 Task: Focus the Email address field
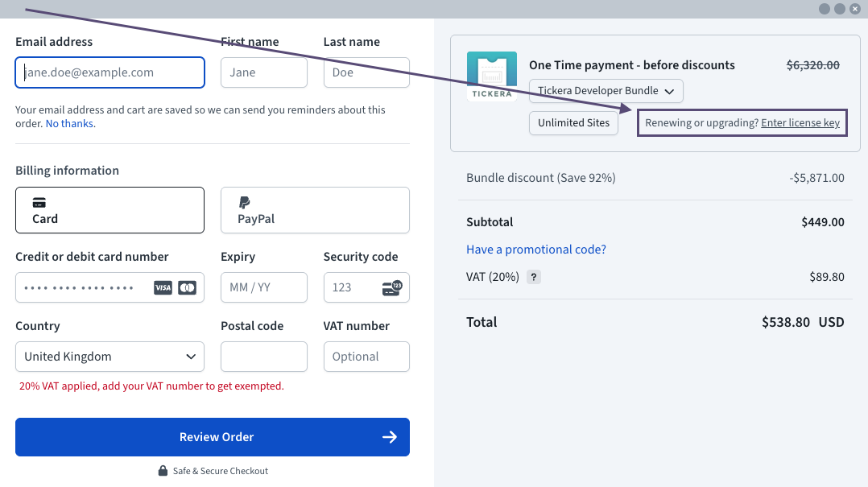[110, 72]
